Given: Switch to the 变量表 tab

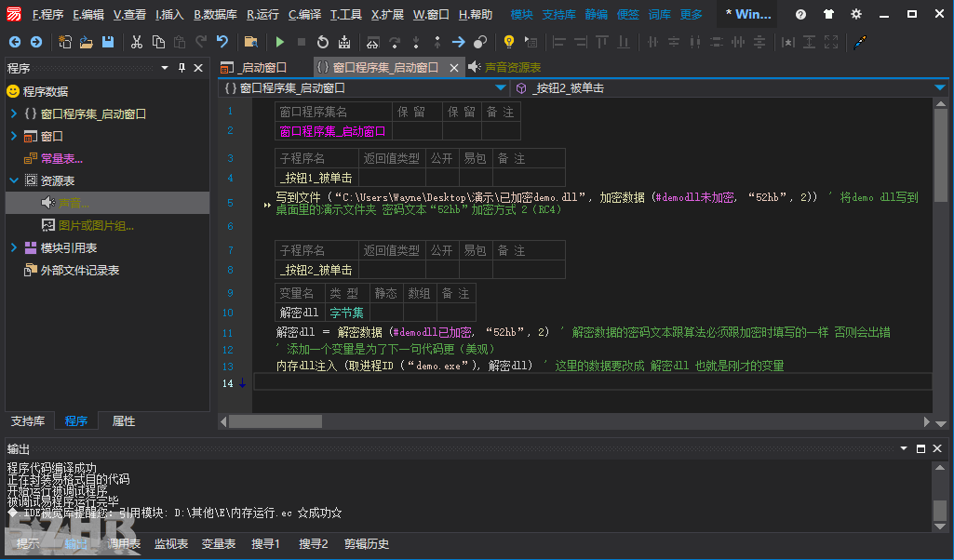Looking at the screenshot, I should pyautogui.click(x=219, y=543).
